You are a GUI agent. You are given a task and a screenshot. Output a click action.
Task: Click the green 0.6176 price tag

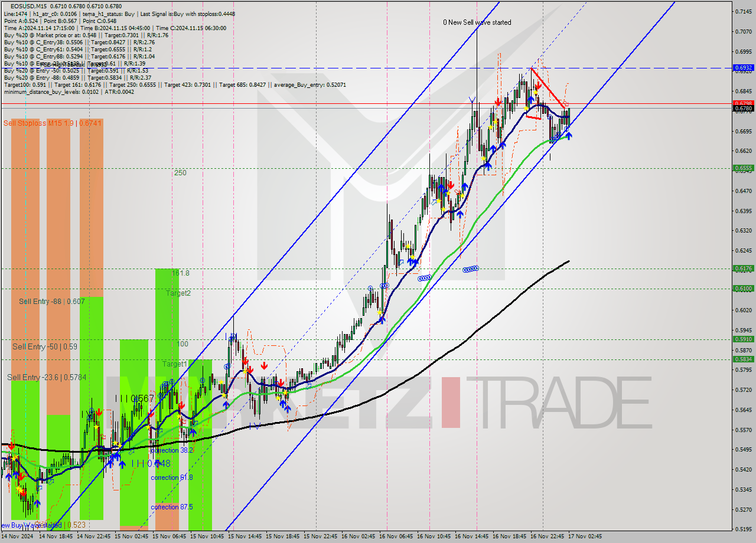743,269
